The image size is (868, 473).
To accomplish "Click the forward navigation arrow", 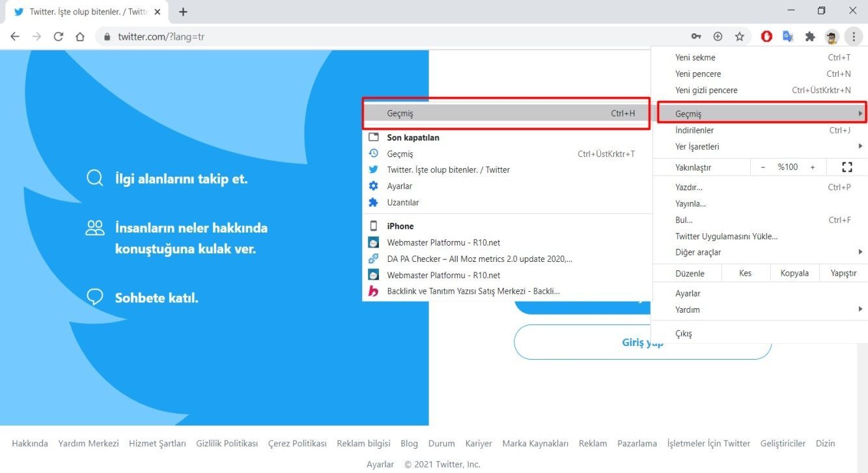I will coord(36,36).
